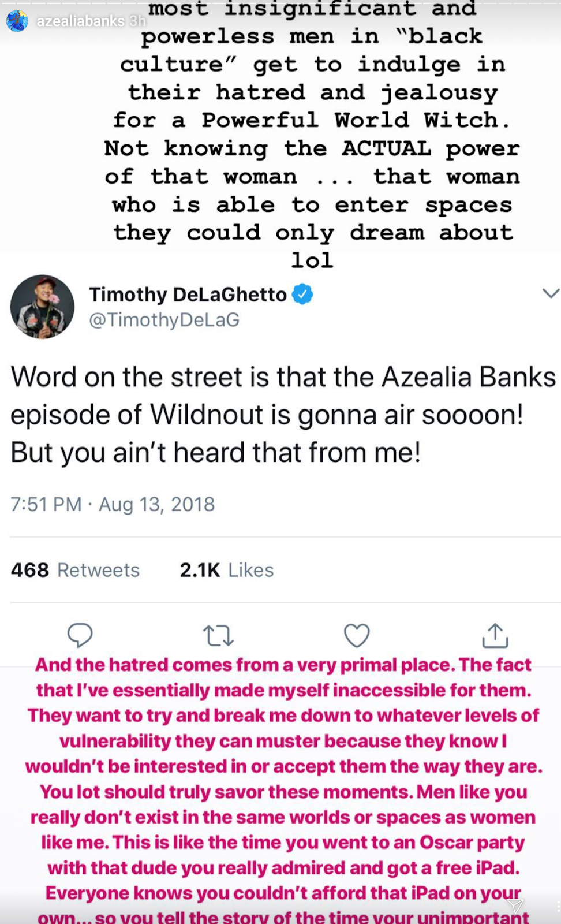Viewport: 561px width, 924px height.
Task: Click the story's 3h timestamp
Action: [137, 21]
